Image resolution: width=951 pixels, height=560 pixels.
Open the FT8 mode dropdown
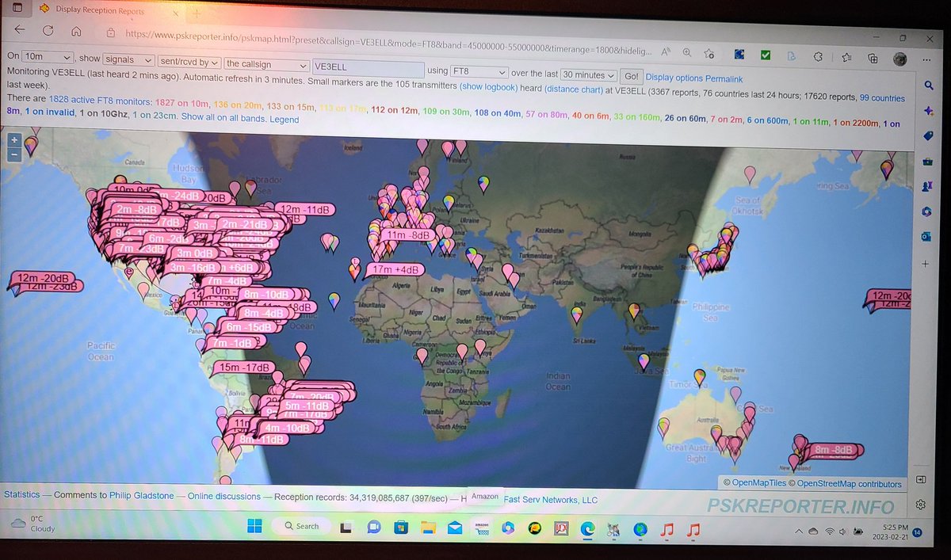[x=479, y=70]
